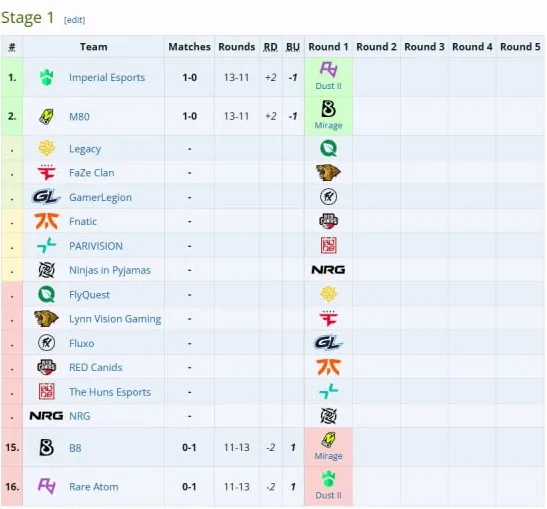Image resolution: width=547 pixels, height=509 pixels.
Task: Open the Fluxo team link
Action: [x=81, y=343]
